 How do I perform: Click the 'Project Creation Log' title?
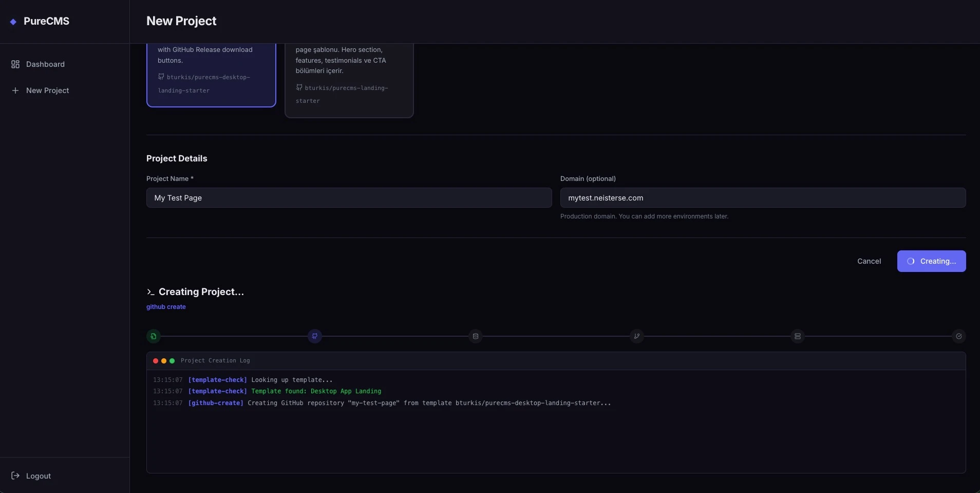[215, 361]
